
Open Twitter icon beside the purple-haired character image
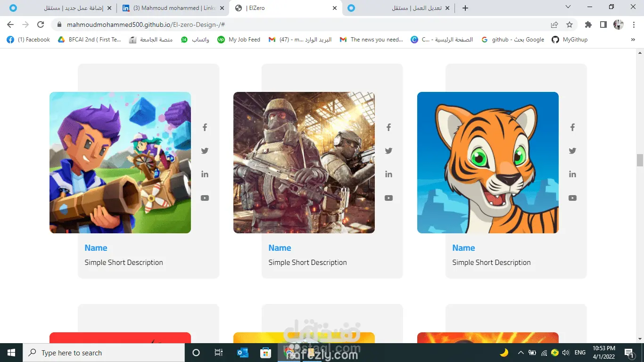pos(205,151)
